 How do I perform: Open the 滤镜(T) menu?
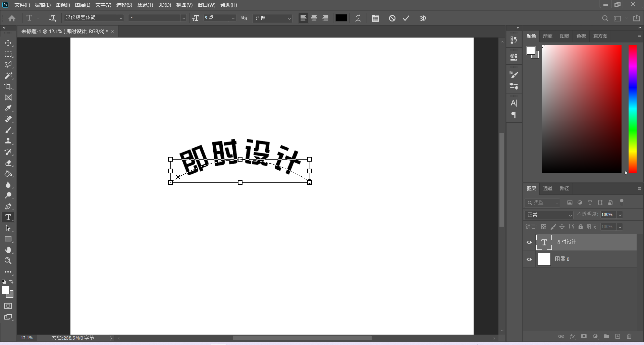145,5
